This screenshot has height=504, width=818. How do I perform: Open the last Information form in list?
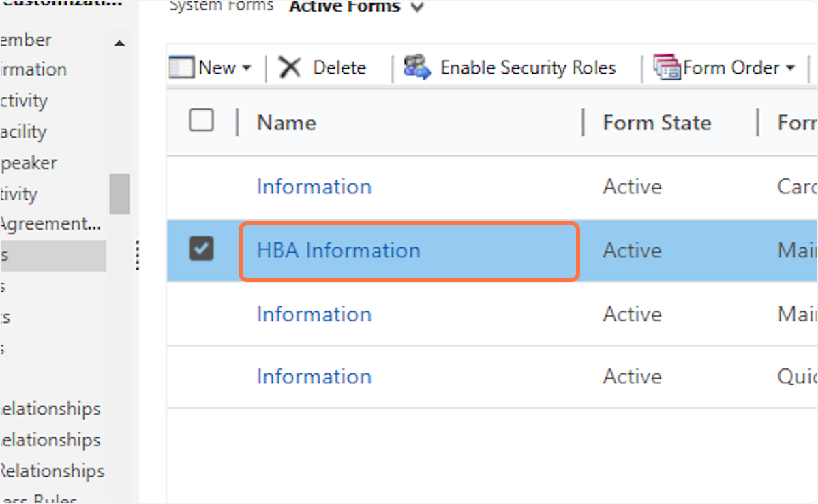(314, 377)
